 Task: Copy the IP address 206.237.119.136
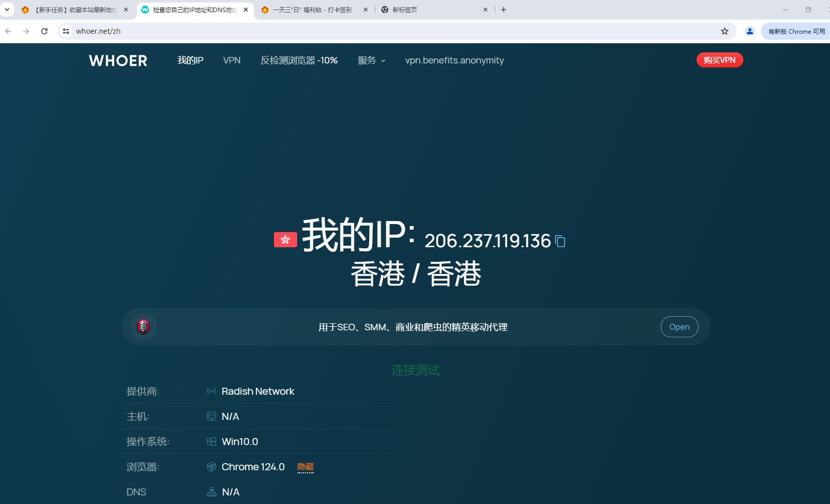tap(560, 241)
